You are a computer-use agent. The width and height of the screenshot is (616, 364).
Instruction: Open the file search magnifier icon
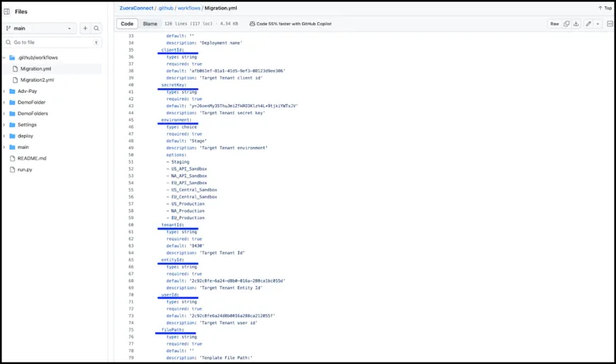96,29
